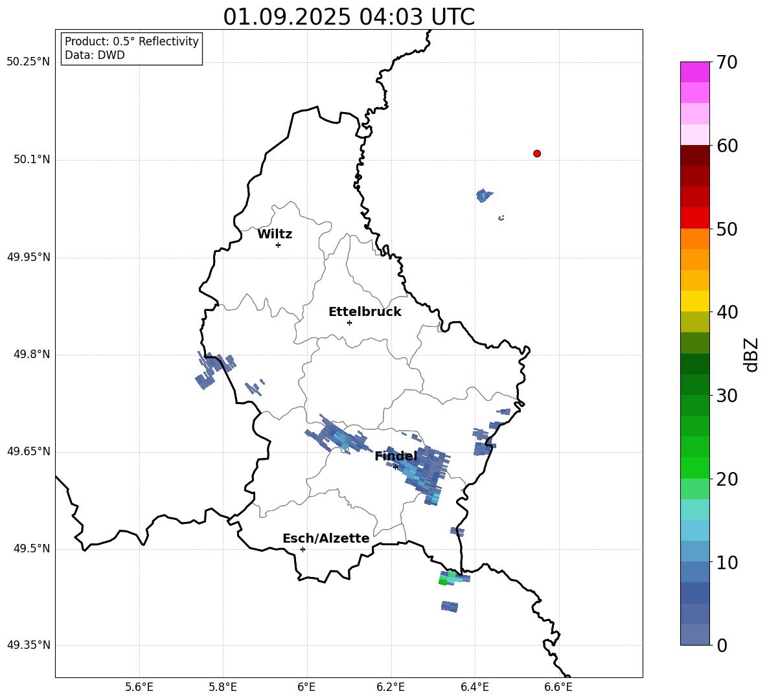Click the orange colorbar segment below 50
Image resolution: width=767 pixels, height=700 pixels.
(x=695, y=238)
